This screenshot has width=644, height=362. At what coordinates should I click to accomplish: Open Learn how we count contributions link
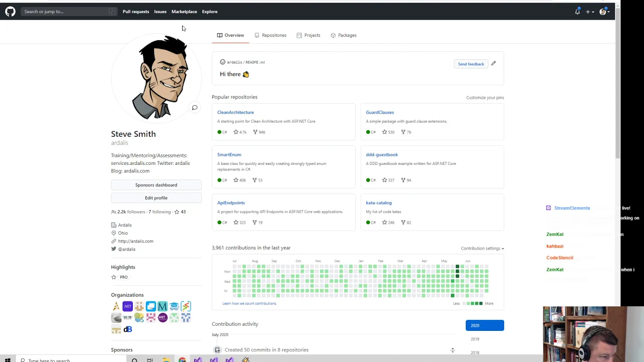click(250, 304)
